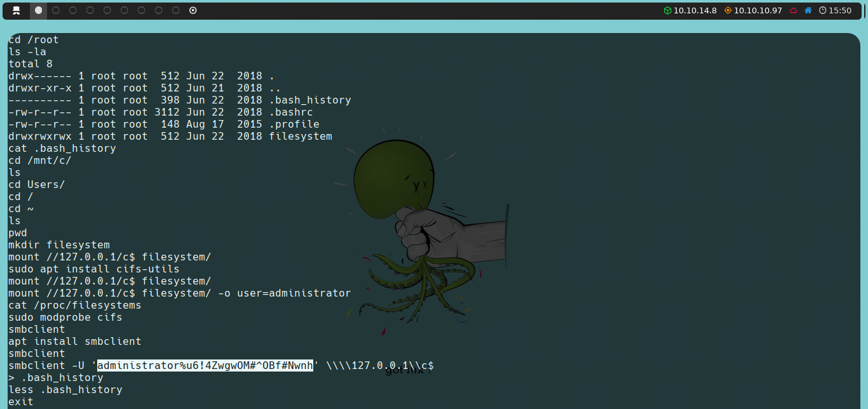Click the red cloud status icon
Screen dimensions: 868x409
point(794,10)
